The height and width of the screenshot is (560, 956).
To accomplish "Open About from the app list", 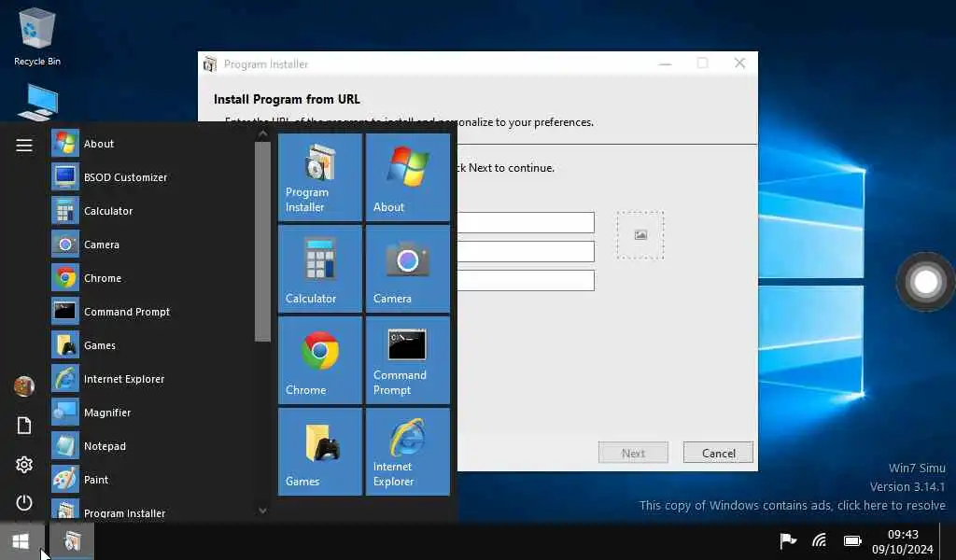I will click(x=149, y=144).
